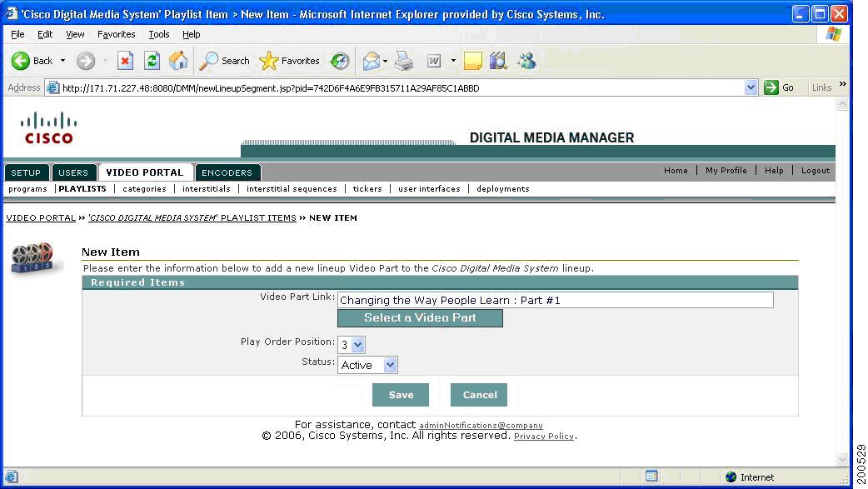
Task: Click the MSN Messenger icon in the toolbar
Action: pyautogui.click(x=526, y=61)
